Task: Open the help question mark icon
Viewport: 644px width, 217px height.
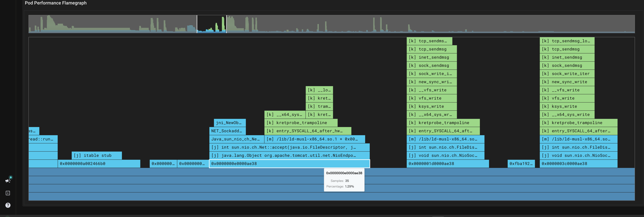Action: (8, 205)
